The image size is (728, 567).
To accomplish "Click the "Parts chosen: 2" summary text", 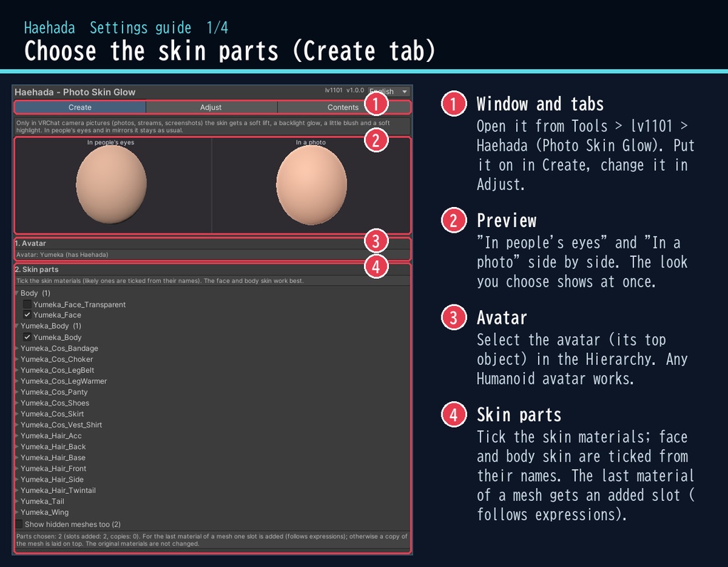I will [x=212, y=539].
